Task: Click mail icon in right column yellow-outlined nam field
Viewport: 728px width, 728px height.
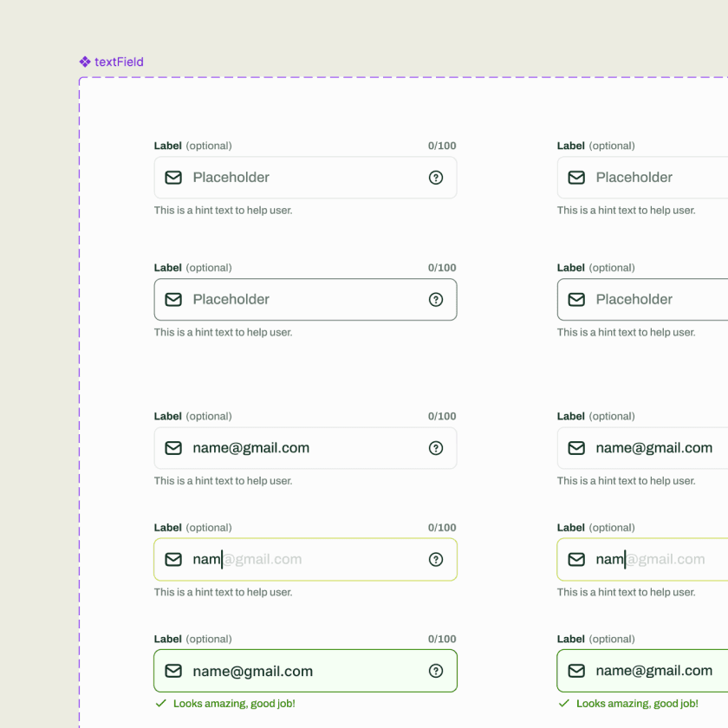Action: pos(576,560)
